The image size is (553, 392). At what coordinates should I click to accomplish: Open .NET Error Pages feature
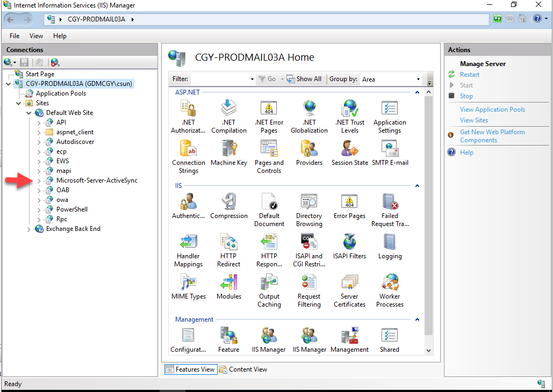[x=269, y=117]
